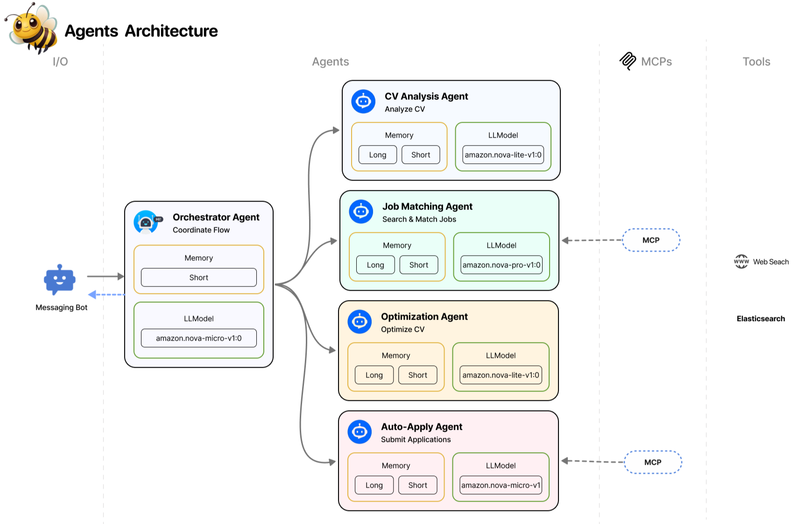Click amazon.nova-lite-v1:0 in Optimization Agent
Image resolution: width=812 pixels, height=524 pixels.
501,375
